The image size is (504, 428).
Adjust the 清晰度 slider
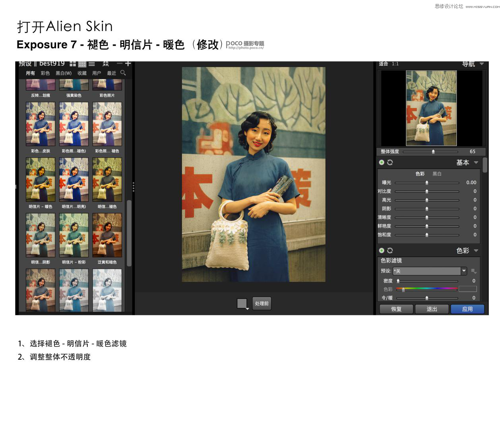(427, 218)
